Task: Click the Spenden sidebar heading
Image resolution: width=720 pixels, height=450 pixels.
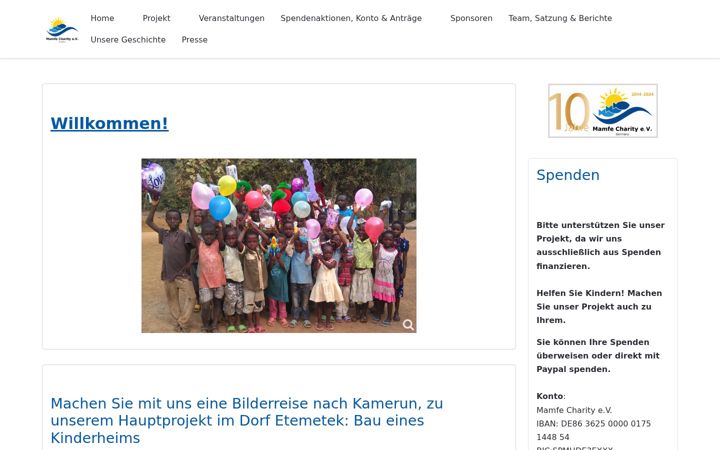Action: 568,175
